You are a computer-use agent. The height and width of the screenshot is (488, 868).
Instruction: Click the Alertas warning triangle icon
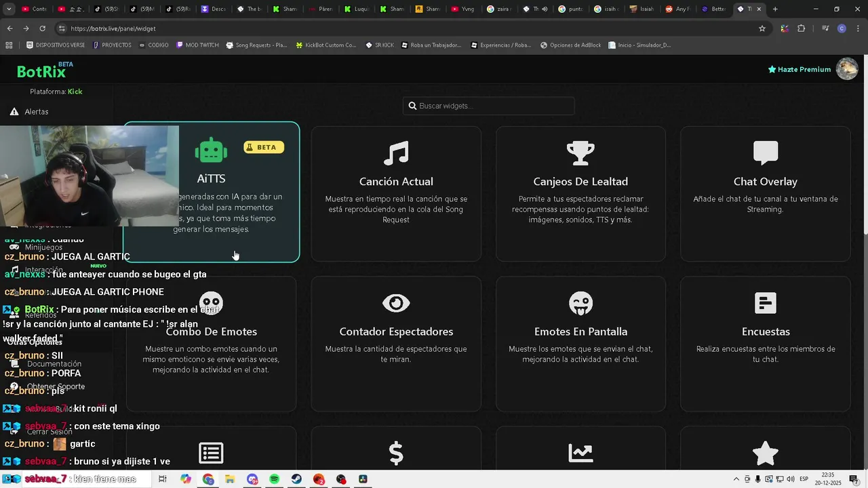(14, 112)
